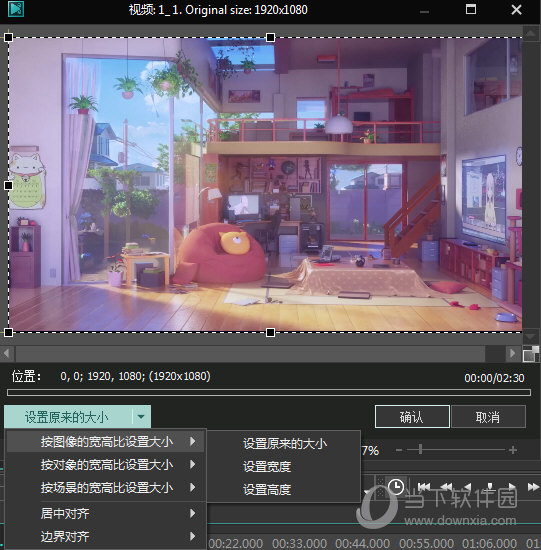The image size is (541, 550).
Task: Click the 00:33.000 timeline ruler mark
Action: point(299,543)
